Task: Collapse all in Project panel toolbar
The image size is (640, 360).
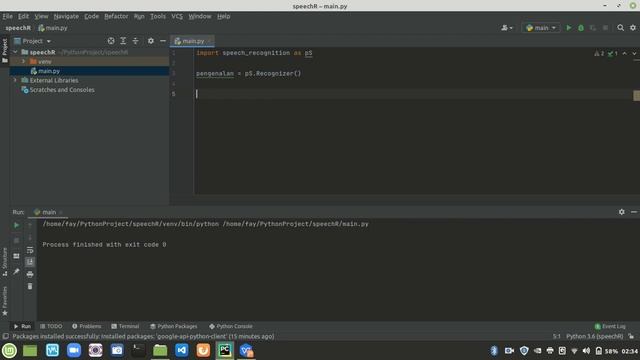Action: click(135, 41)
